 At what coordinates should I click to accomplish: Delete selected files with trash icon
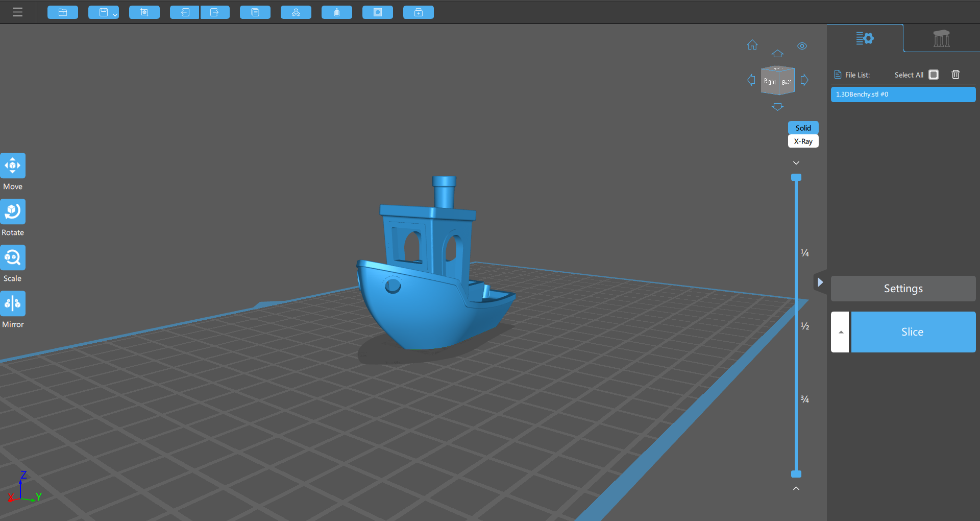(956, 75)
